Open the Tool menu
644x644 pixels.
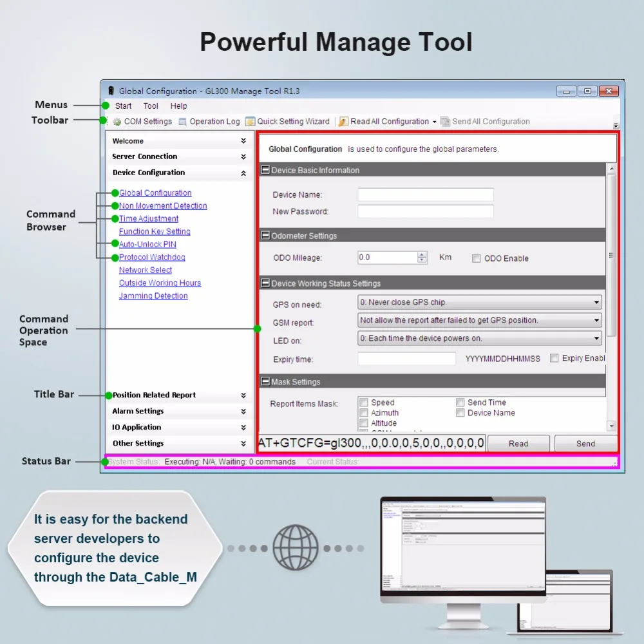(151, 106)
